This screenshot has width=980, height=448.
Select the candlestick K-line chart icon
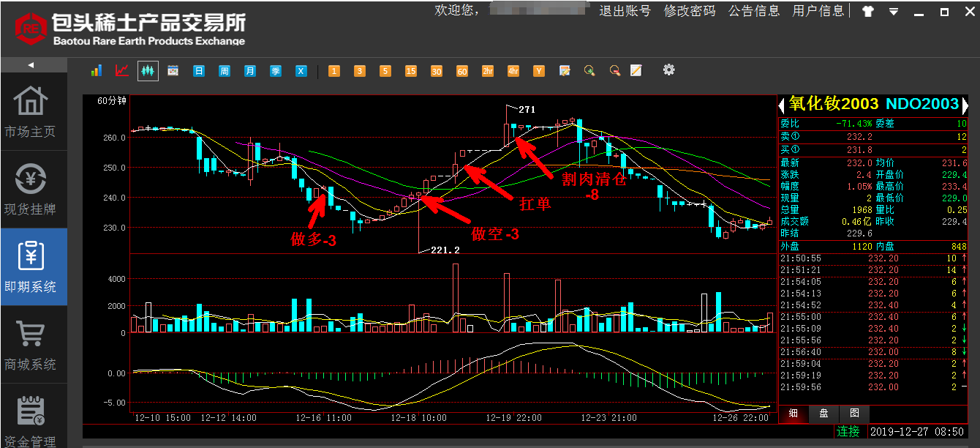148,70
